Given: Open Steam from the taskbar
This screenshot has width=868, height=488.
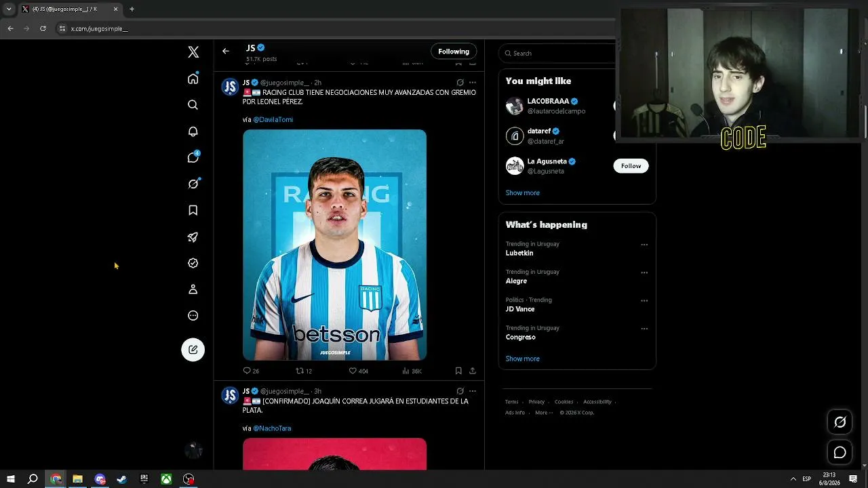Looking at the screenshot, I should click(x=122, y=479).
